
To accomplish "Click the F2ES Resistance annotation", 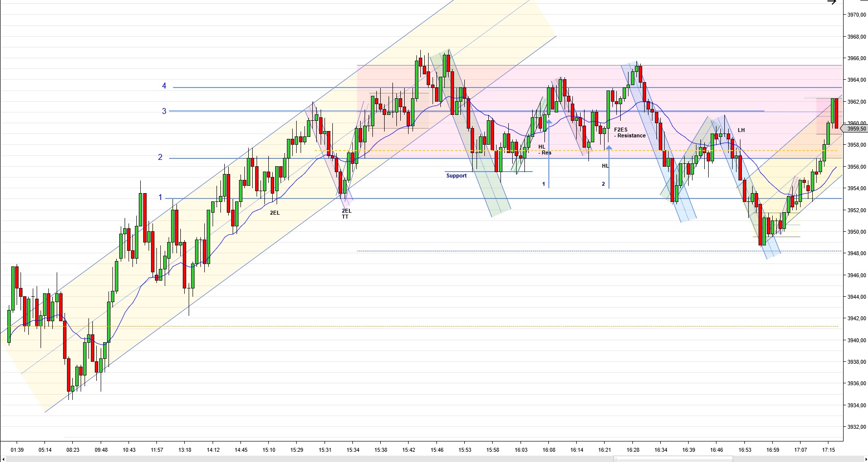I will (629, 132).
